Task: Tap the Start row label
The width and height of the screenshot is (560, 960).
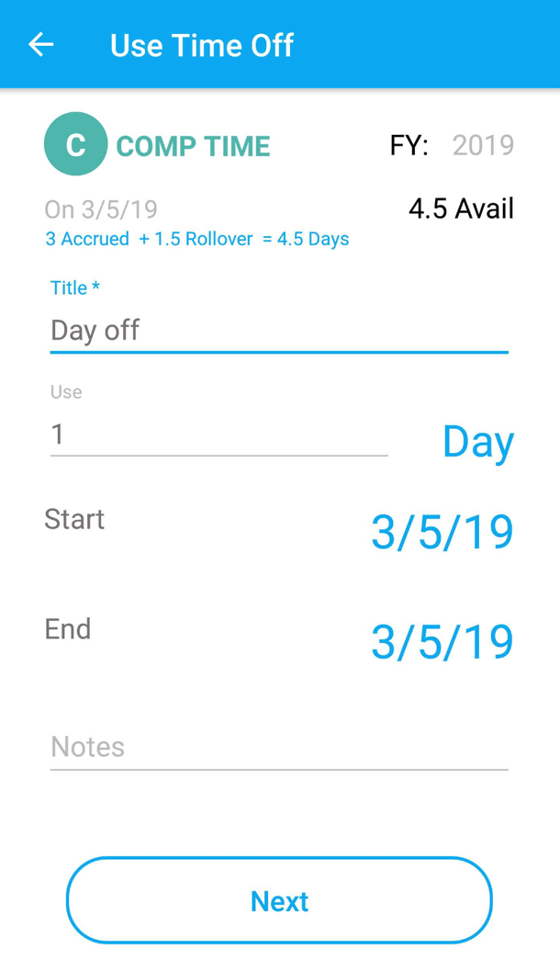Action: 74,519
